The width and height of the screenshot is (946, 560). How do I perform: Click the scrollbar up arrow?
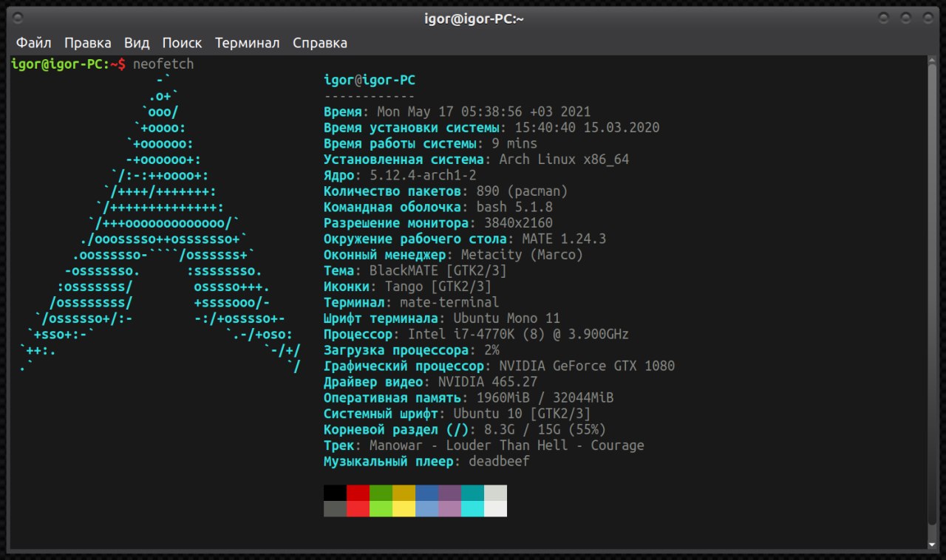pyautogui.click(x=932, y=61)
